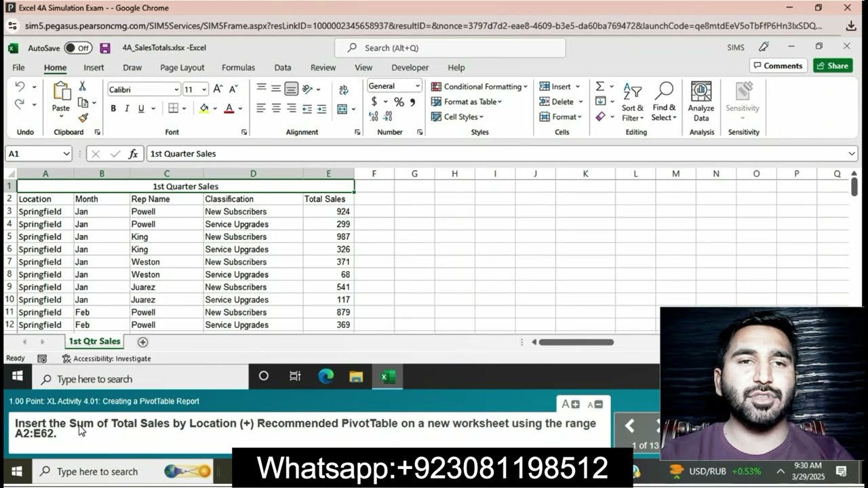Click the Merge & Center icon
This screenshot has height=488, width=868.
[342, 108]
